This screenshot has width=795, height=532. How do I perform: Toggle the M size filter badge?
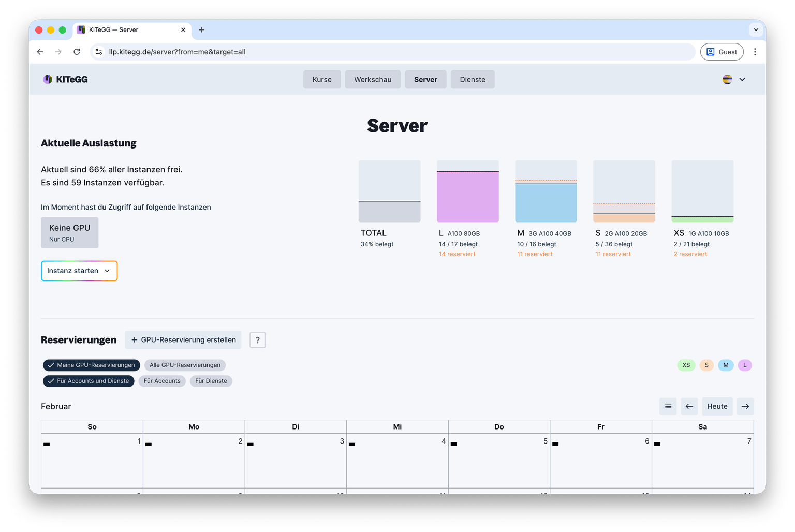(x=726, y=365)
